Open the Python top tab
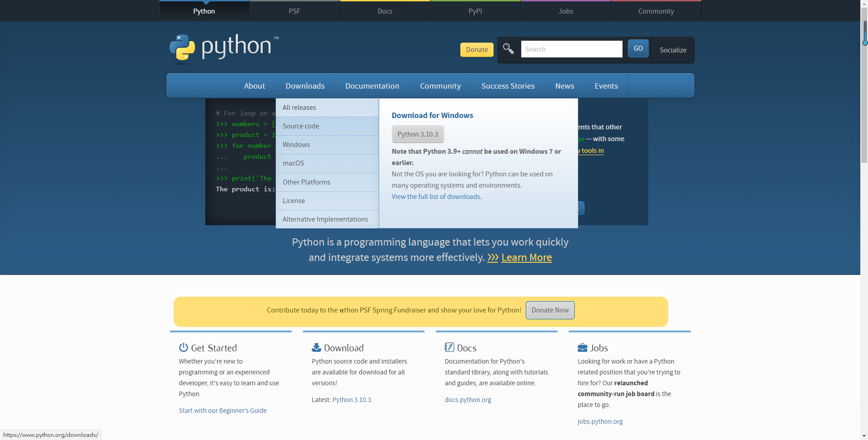The height and width of the screenshot is (440, 868). [204, 11]
